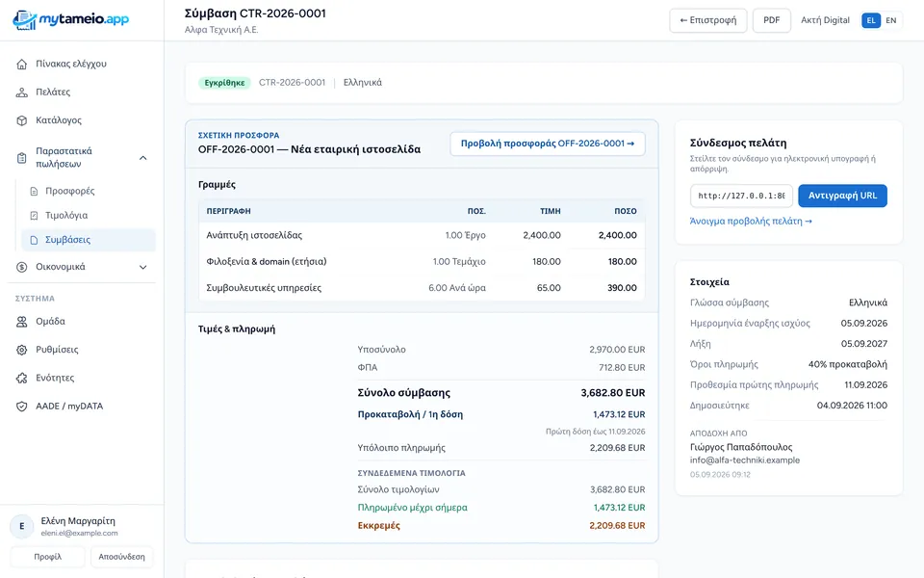Open the dashboard via the house icon

pyautogui.click(x=22, y=64)
